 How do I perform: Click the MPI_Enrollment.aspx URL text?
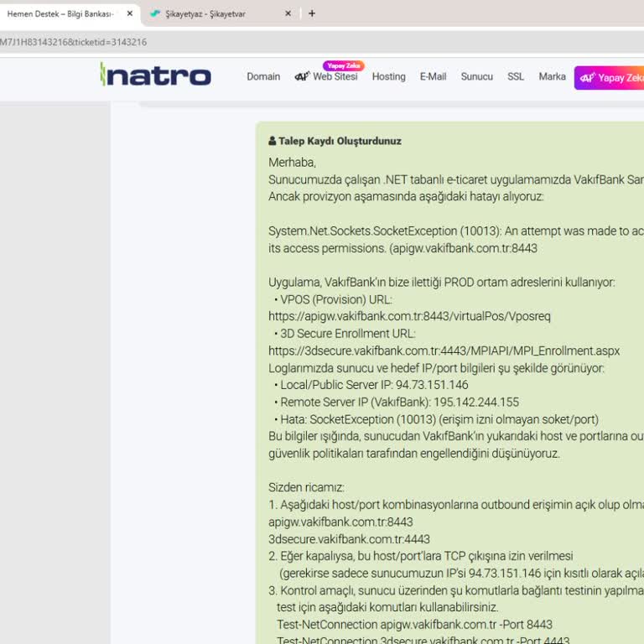pos(444,351)
